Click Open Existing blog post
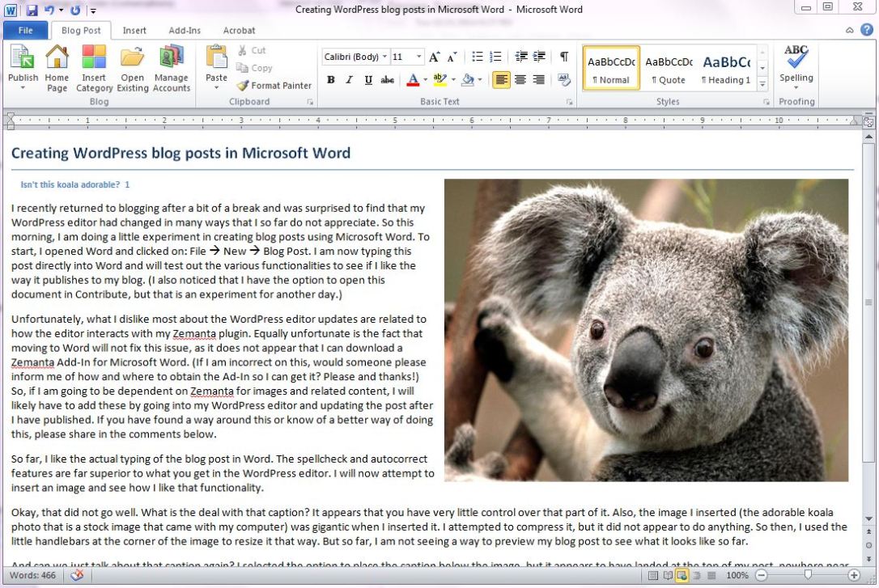This screenshot has width=879, height=588. (x=132, y=68)
